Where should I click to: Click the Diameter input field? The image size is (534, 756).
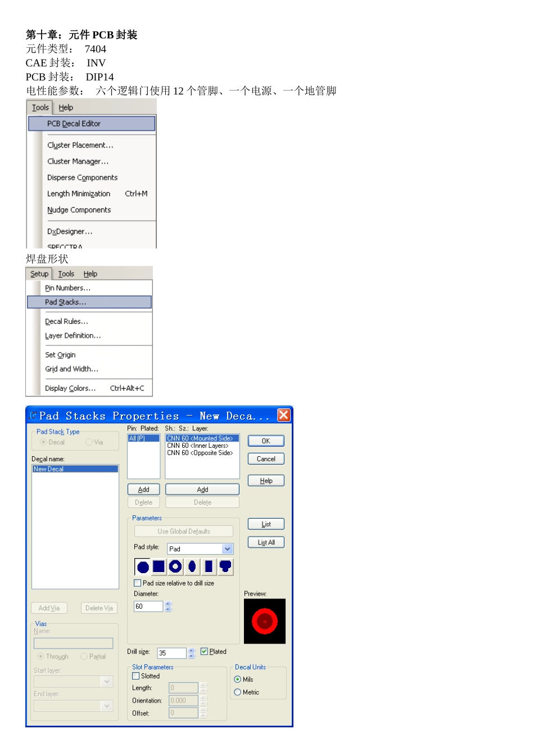148,606
